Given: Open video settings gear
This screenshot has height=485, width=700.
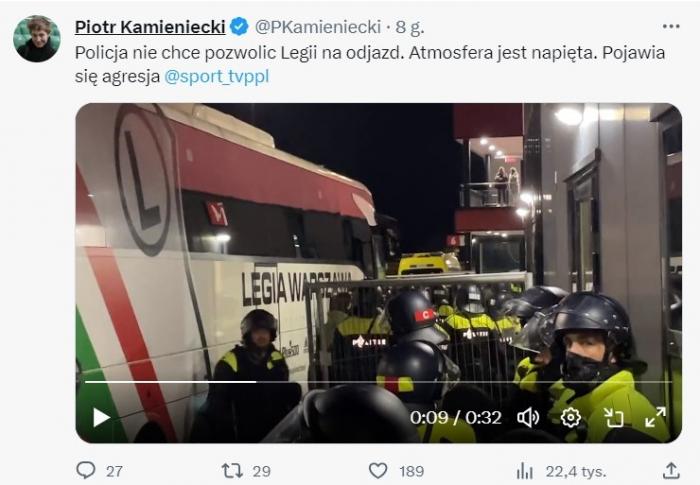Looking at the screenshot, I should coord(571,418).
